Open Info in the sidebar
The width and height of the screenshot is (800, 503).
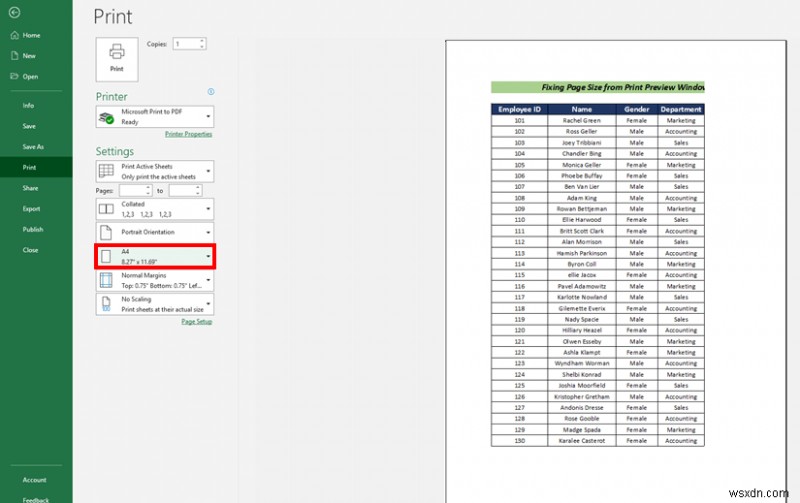tap(28, 106)
